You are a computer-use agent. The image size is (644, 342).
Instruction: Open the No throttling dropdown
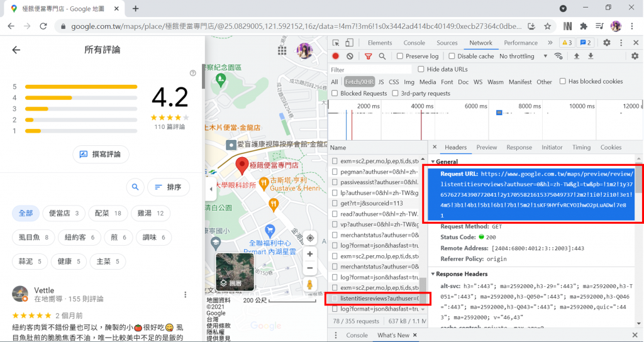tap(523, 56)
